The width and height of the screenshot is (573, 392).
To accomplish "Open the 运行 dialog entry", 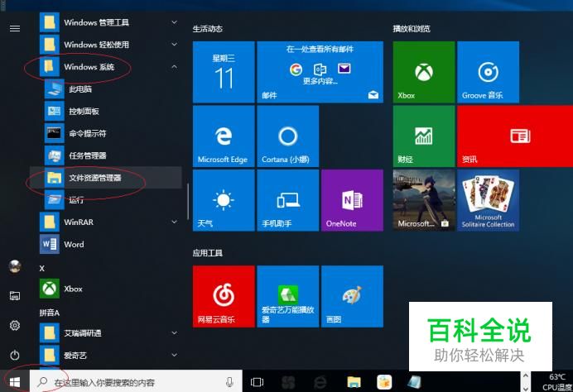I will pyautogui.click(x=106, y=200).
